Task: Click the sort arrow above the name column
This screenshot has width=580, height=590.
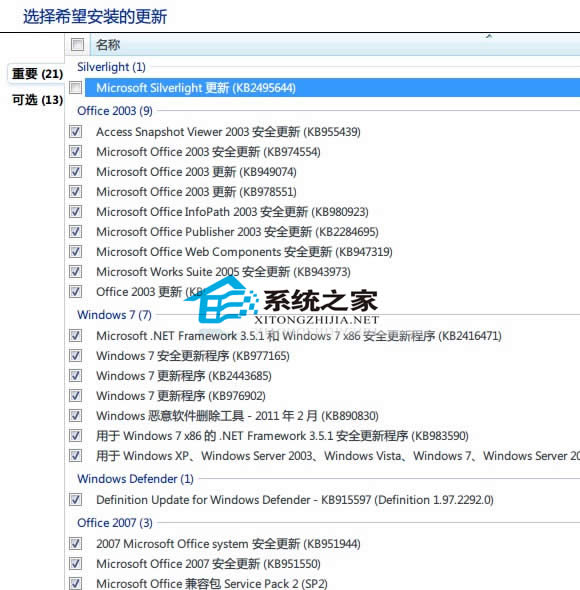Action: (489, 36)
